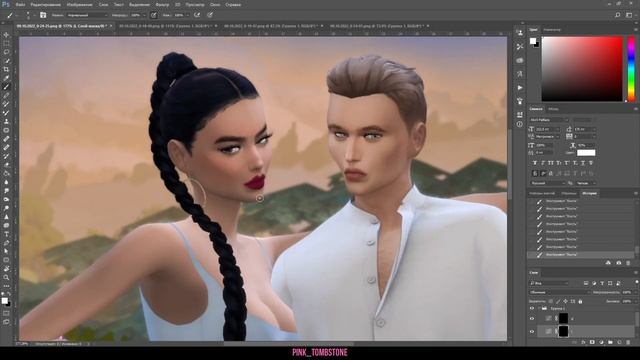Switch to the Навигатор panel tab
The width and height of the screenshot is (640, 360).
[552, 30]
